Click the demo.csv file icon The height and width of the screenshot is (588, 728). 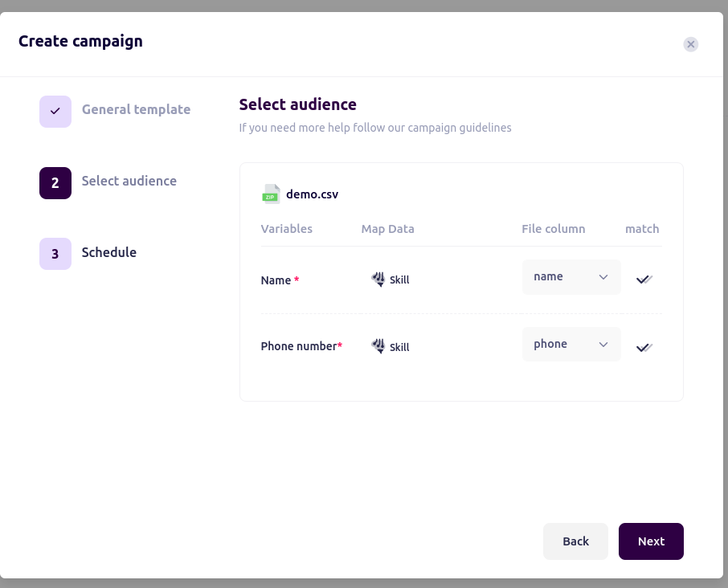(271, 194)
